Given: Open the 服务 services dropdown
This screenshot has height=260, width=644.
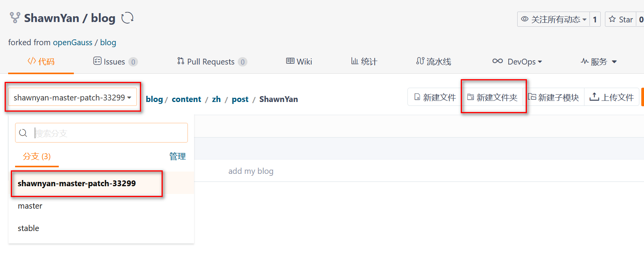Looking at the screenshot, I should point(599,62).
